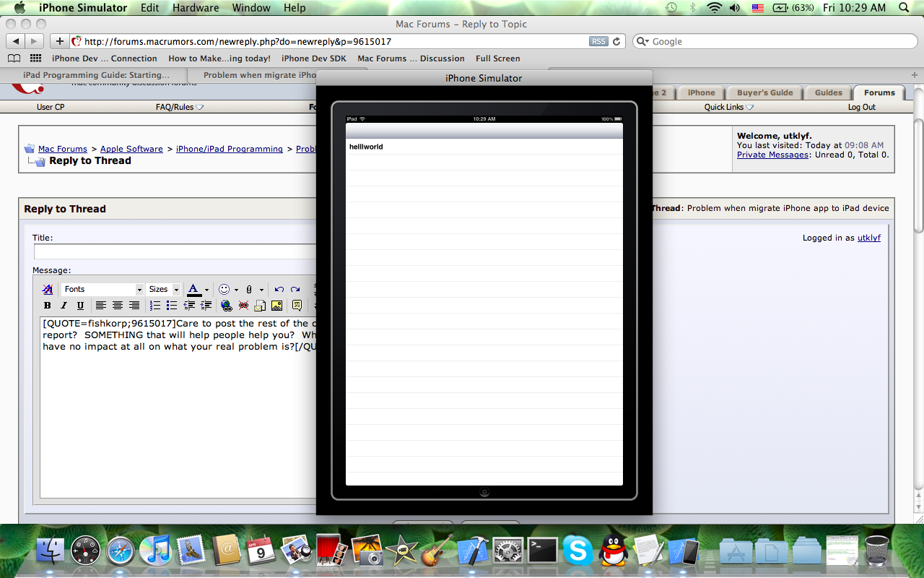Apply the current text color
This screenshot has height=578, width=924.
(x=193, y=289)
